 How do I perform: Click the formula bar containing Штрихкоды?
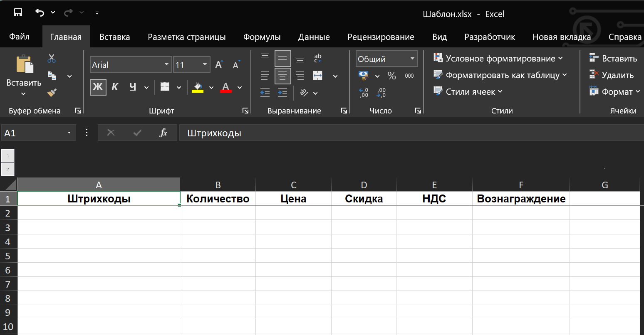[x=411, y=133]
